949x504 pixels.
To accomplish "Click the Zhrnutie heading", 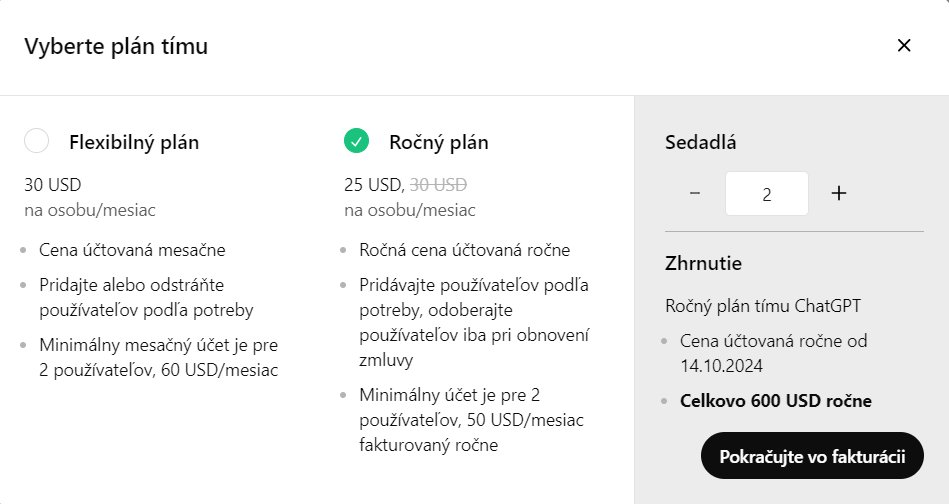I will pos(703,263).
